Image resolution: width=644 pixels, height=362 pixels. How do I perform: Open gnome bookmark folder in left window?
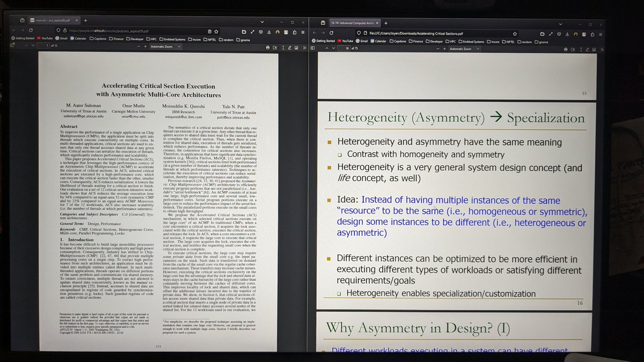point(243,39)
